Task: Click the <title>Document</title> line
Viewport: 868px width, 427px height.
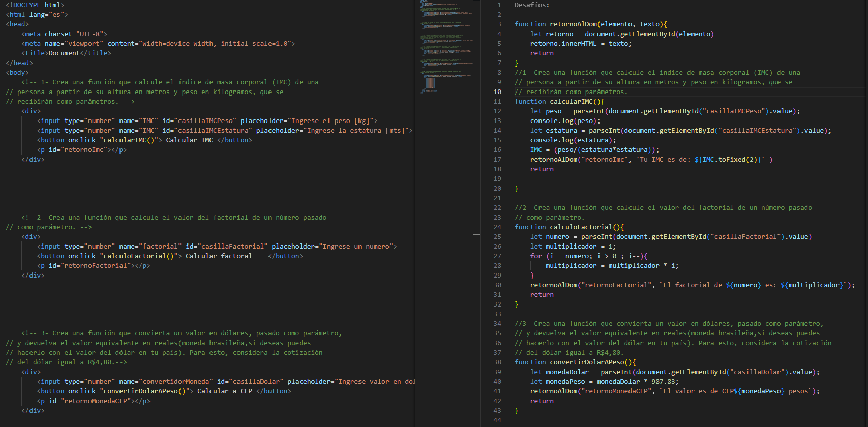Action: pyautogui.click(x=66, y=53)
